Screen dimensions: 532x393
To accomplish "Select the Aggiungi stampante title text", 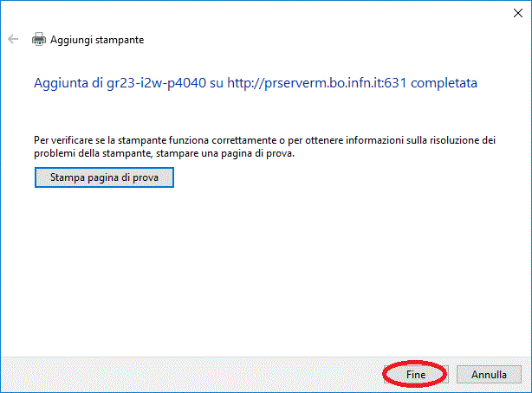I will tap(97, 40).
